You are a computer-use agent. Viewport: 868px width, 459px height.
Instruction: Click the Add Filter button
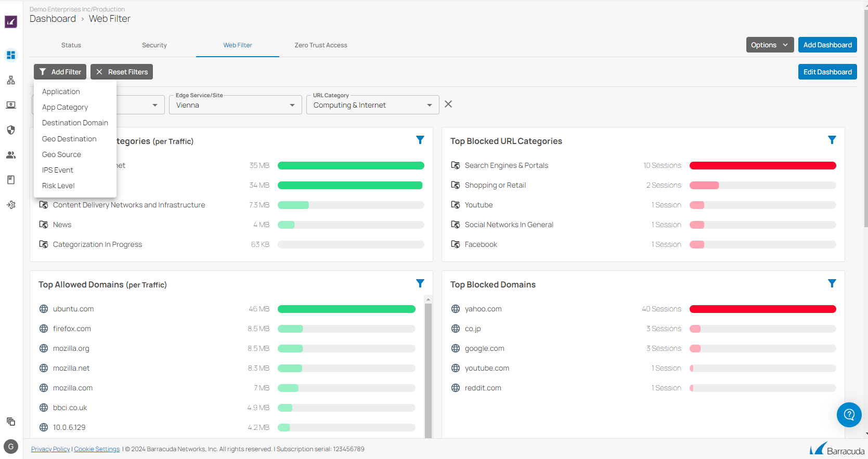pos(60,72)
